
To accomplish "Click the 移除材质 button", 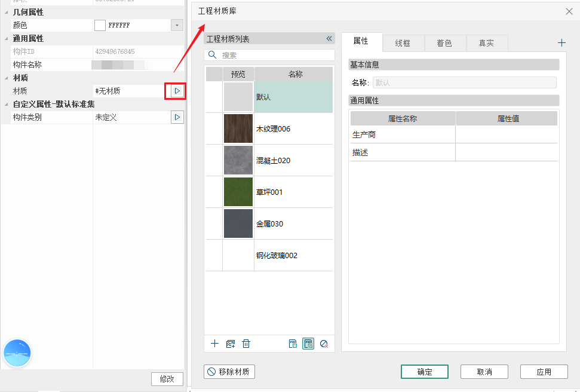I will point(230,372).
